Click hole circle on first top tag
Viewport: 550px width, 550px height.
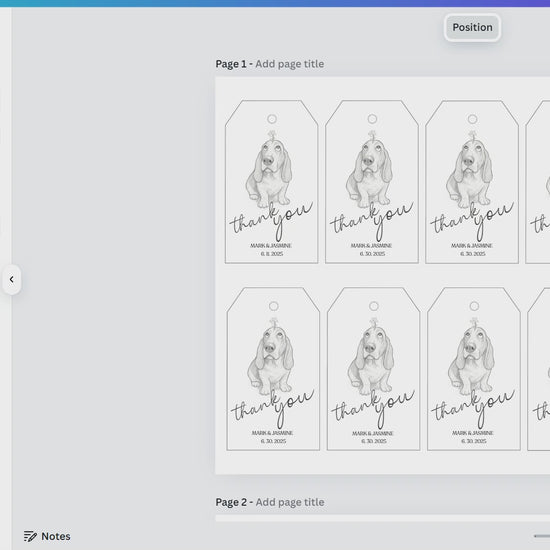click(272, 119)
